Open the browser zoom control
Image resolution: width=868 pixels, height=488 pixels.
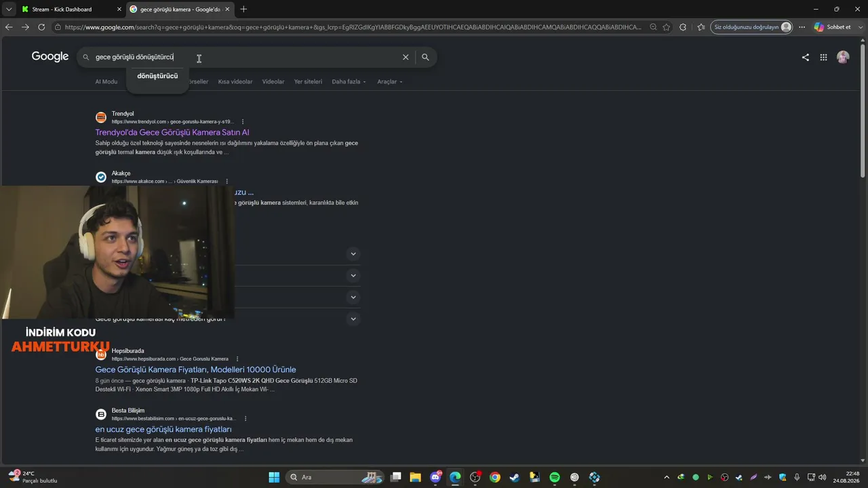(x=653, y=27)
